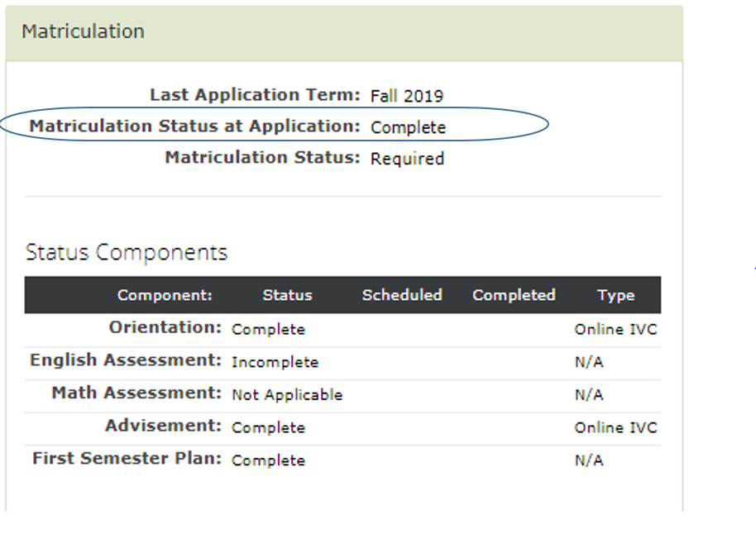Select the Online IVC type for Orientation

[x=615, y=329]
